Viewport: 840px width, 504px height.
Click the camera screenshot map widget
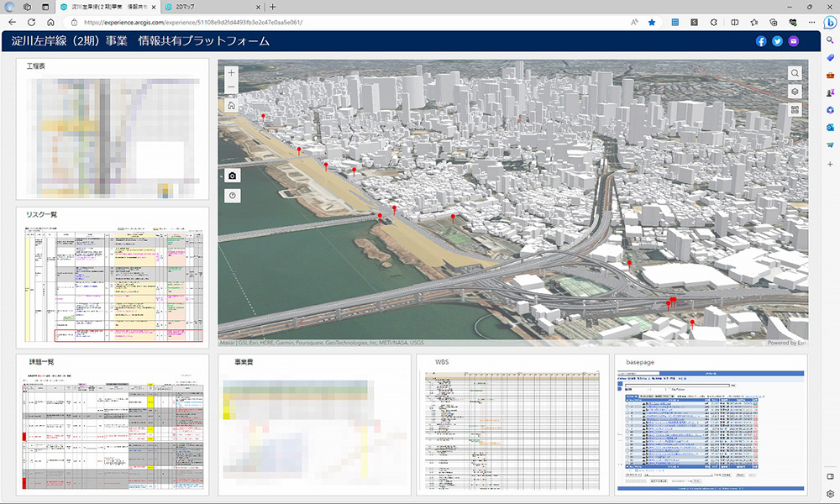(x=232, y=176)
